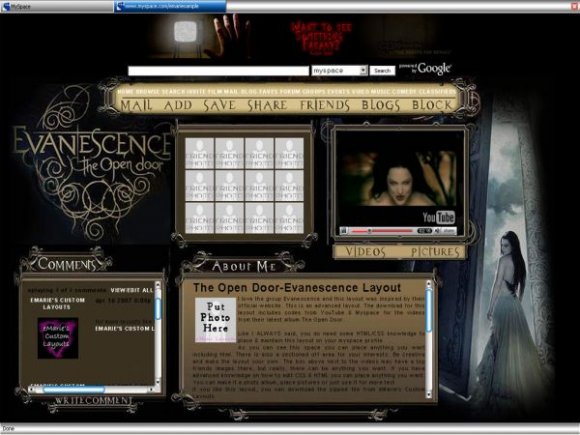The height and width of the screenshot is (435, 580).
Task: Click the large ADD link
Action: (x=178, y=105)
